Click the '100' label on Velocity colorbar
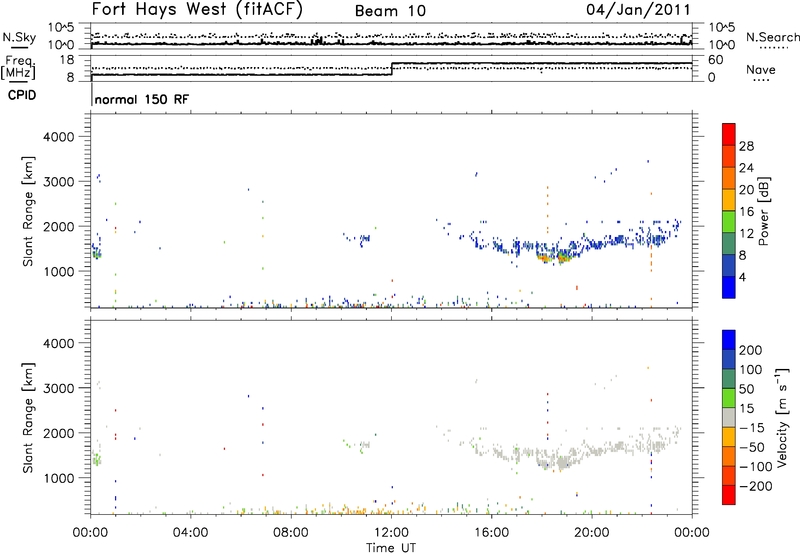The image size is (800, 554). coord(751,370)
